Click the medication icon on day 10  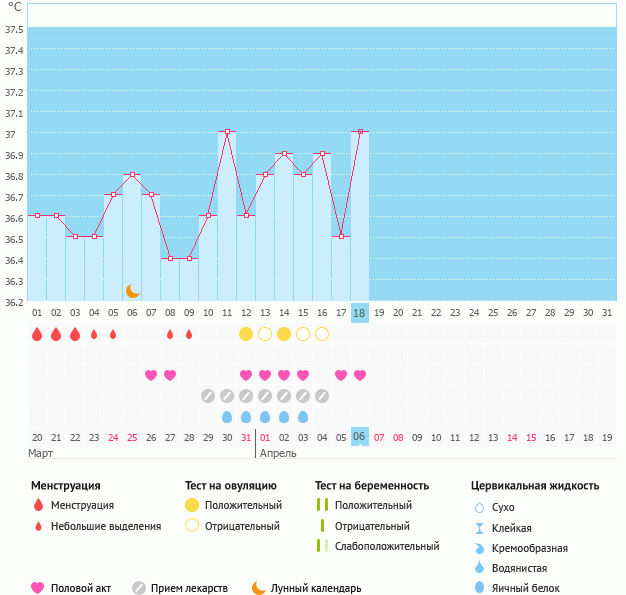pyautogui.click(x=208, y=396)
